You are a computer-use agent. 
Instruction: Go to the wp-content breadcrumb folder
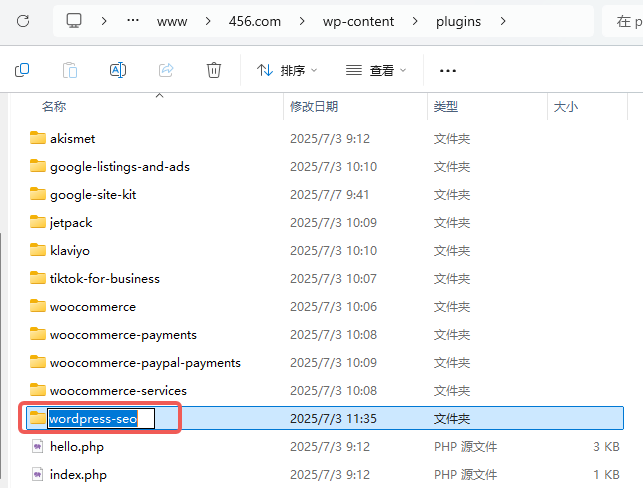(x=358, y=21)
